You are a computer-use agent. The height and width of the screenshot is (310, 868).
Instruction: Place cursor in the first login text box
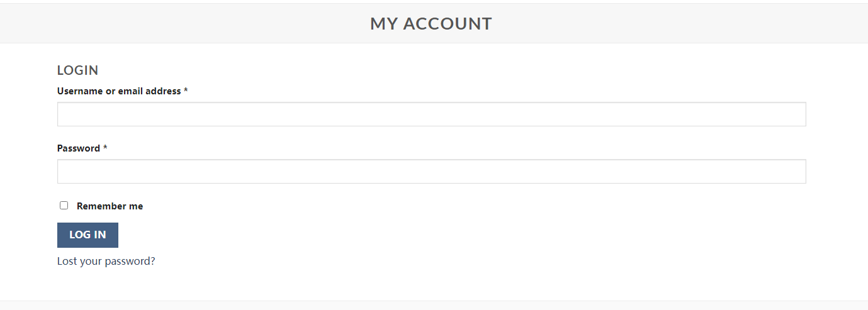[x=431, y=114]
